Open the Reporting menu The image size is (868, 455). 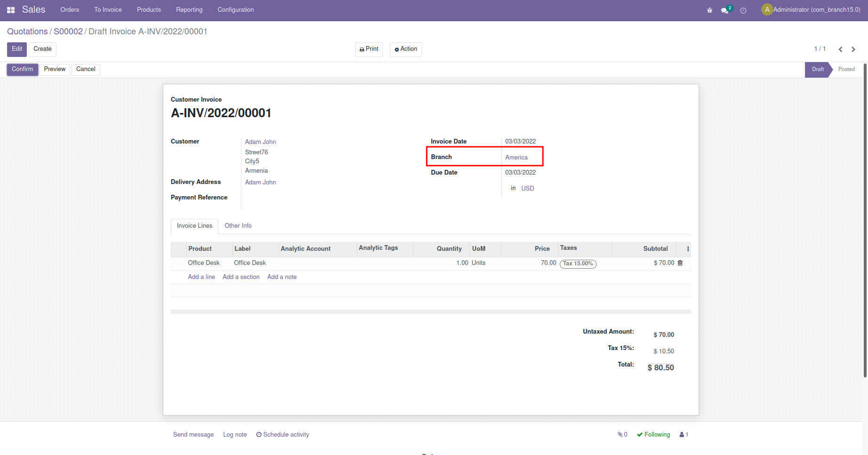[x=189, y=10]
